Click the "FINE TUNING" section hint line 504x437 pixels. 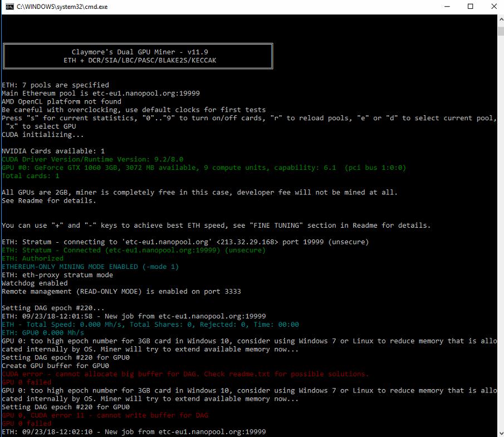pyautogui.click(x=216, y=225)
